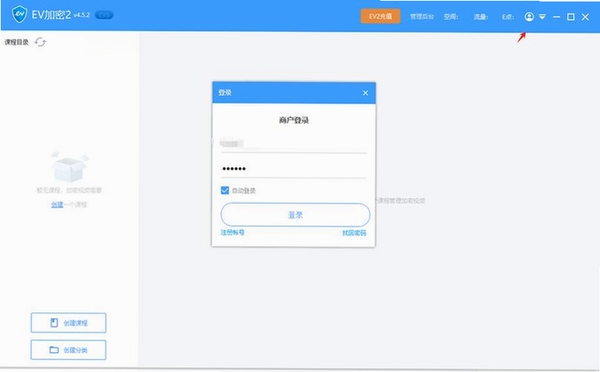
Task: Click the 流量 label in title bar
Action: (481, 17)
